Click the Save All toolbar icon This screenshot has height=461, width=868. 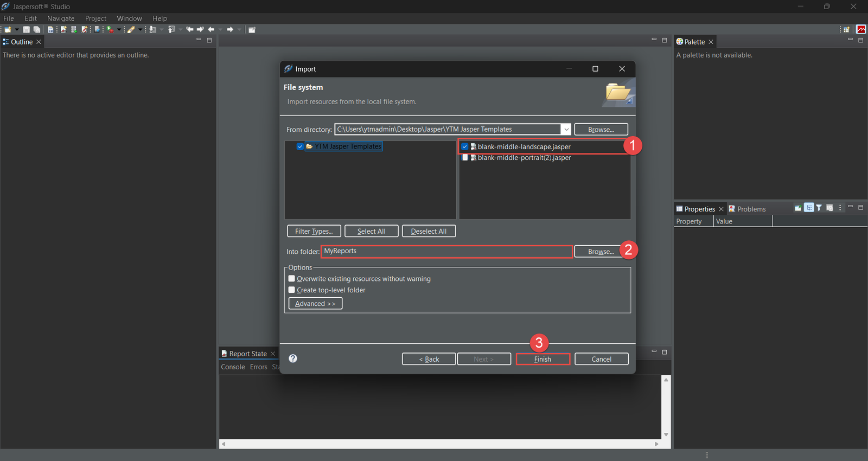coord(37,30)
